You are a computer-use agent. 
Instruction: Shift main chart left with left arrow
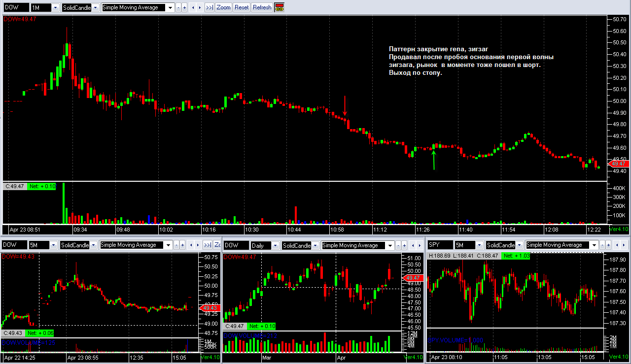[192, 7]
